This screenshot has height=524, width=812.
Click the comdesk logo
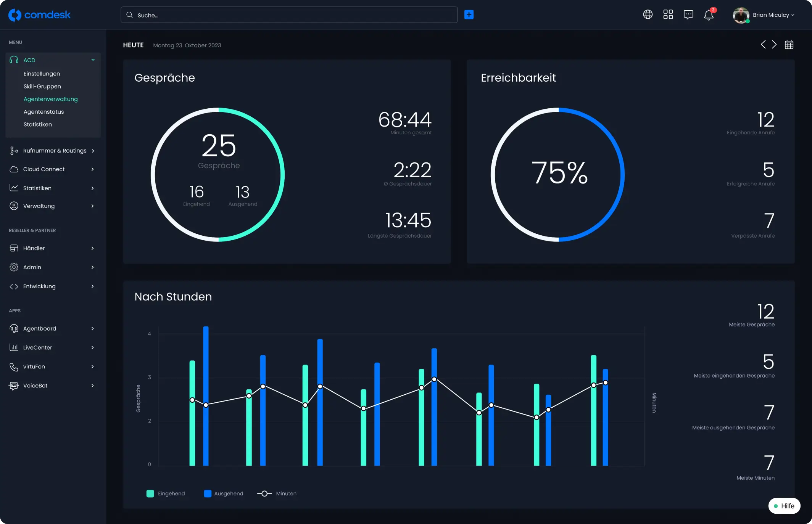pyautogui.click(x=40, y=15)
